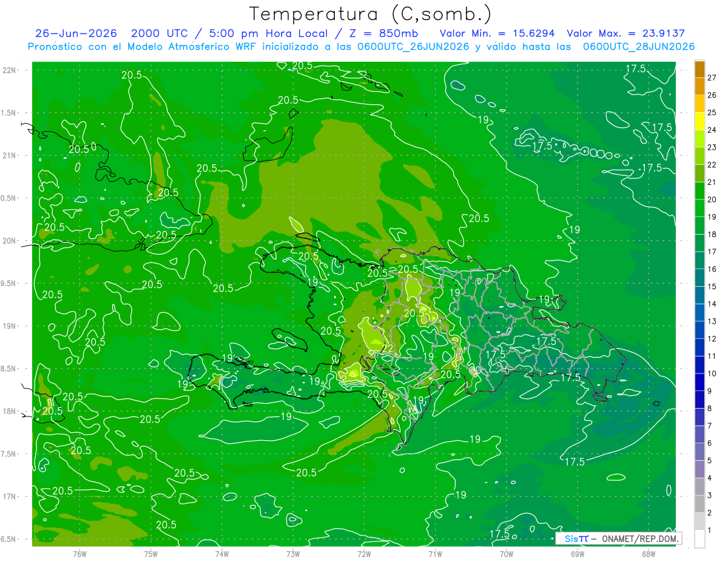The width and height of the screenshot is (728, 562).
Task: Click the legend color band between 1 and 2
Action: pos(699,521)
